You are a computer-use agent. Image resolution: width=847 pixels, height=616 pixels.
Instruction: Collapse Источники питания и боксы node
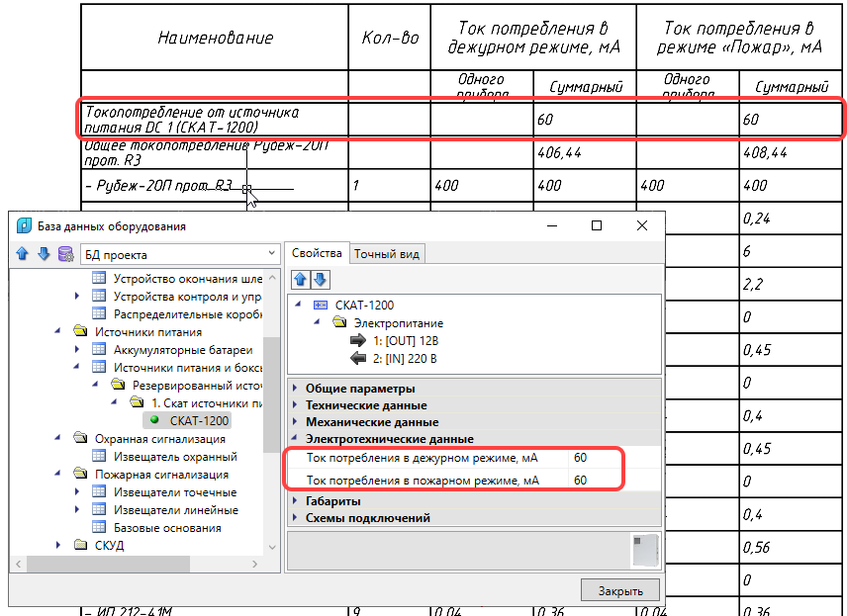77,367
